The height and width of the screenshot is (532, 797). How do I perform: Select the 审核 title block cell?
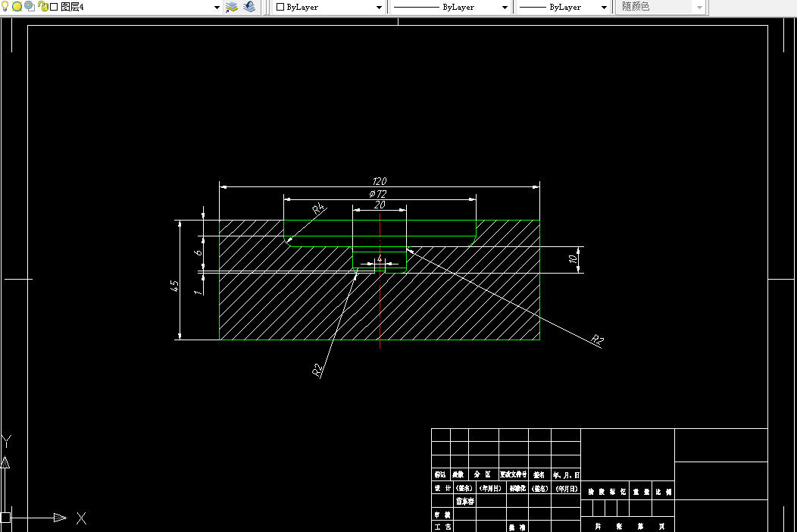[x=442, y=515]
